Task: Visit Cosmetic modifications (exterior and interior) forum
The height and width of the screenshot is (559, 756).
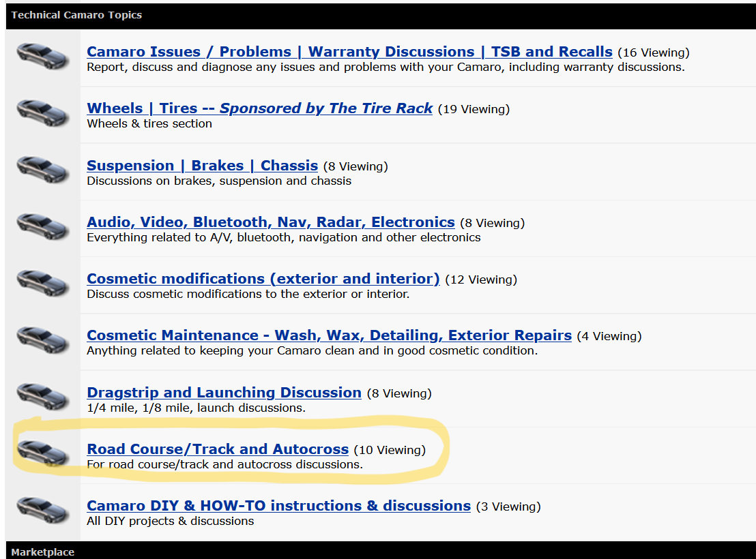Action: pos(263,279)
